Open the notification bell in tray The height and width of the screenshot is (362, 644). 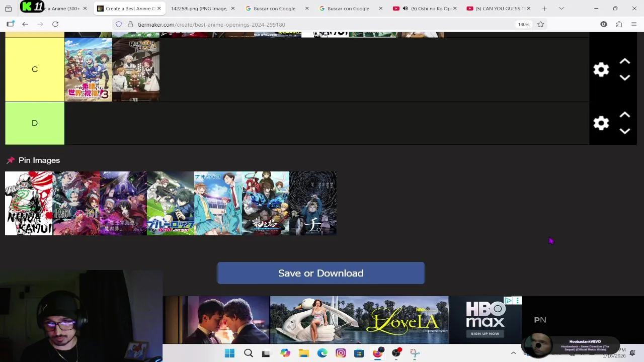632,353
